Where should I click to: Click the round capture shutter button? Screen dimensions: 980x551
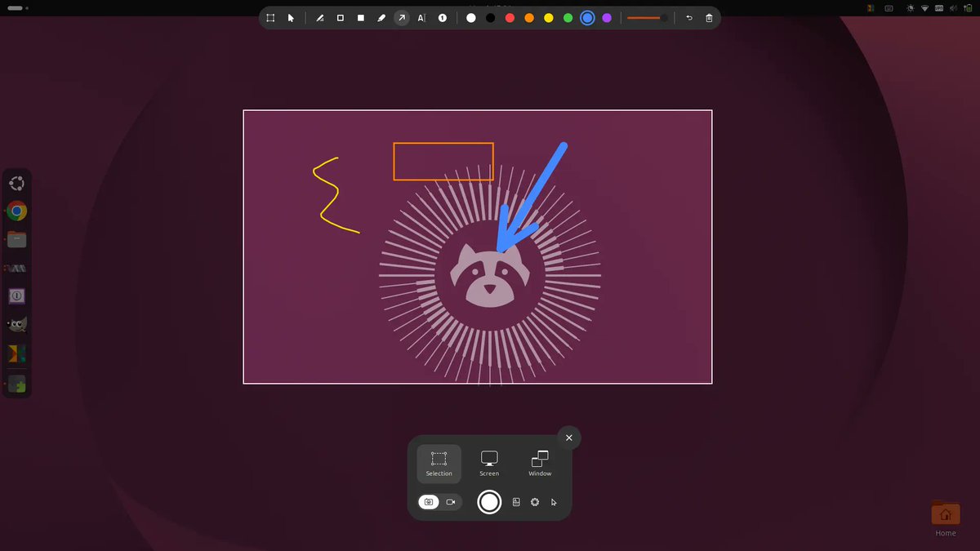pos(489,502)
